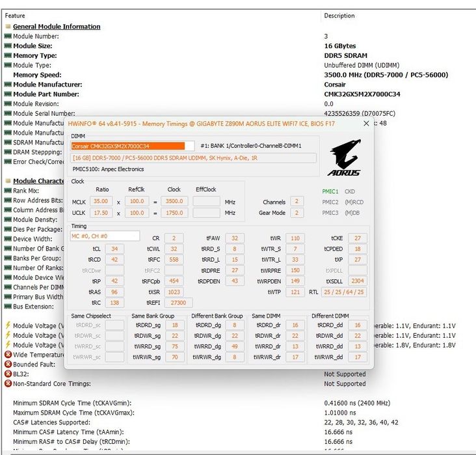Select the green PMIC1 indicator
The width and height of the screenshot is (476, 455).
tap(330, 191)
